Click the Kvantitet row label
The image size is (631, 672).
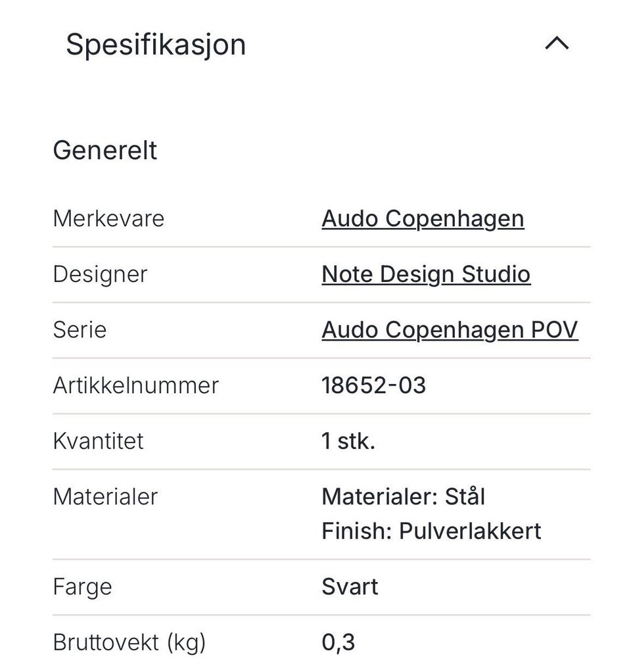[x=98, y=441]
